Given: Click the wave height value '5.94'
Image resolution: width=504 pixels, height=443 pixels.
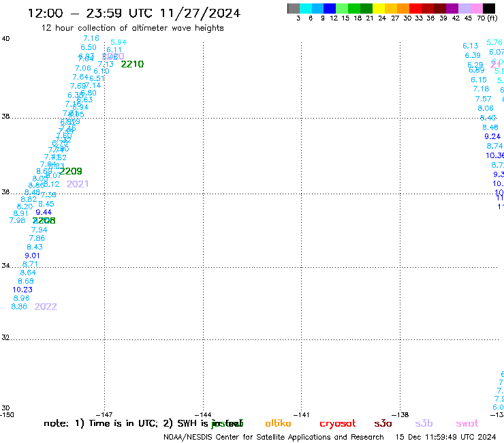Looking at the screenshot, I should point(119,42).
